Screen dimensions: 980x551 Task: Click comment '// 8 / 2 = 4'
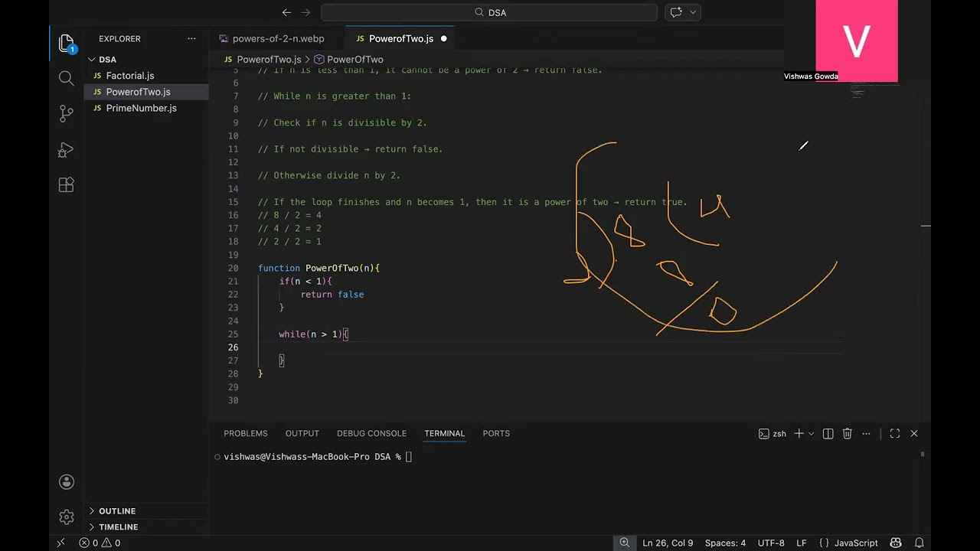(289, 215)
